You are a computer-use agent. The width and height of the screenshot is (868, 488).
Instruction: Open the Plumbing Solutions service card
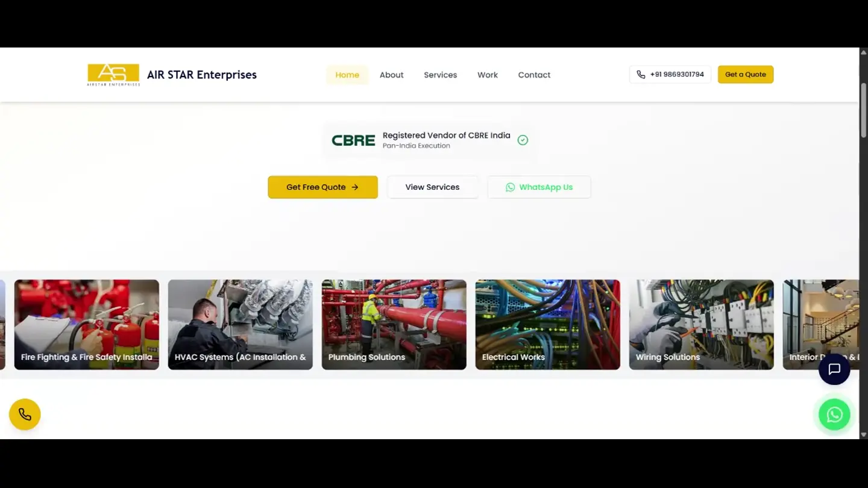pos(394,325)
